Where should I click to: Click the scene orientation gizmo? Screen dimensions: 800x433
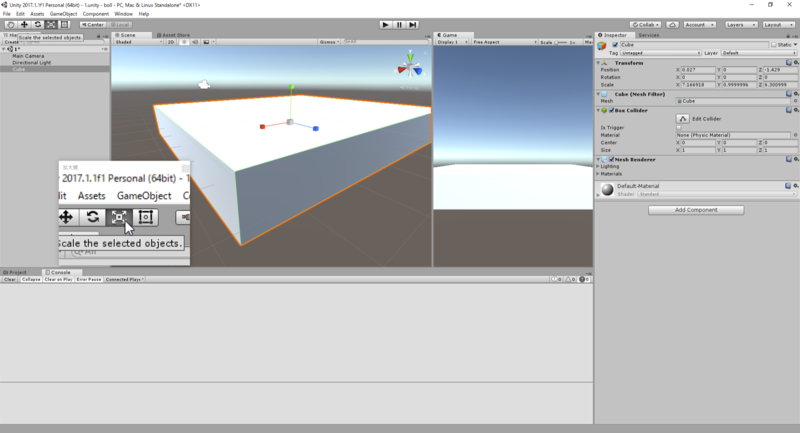(410, 66)
